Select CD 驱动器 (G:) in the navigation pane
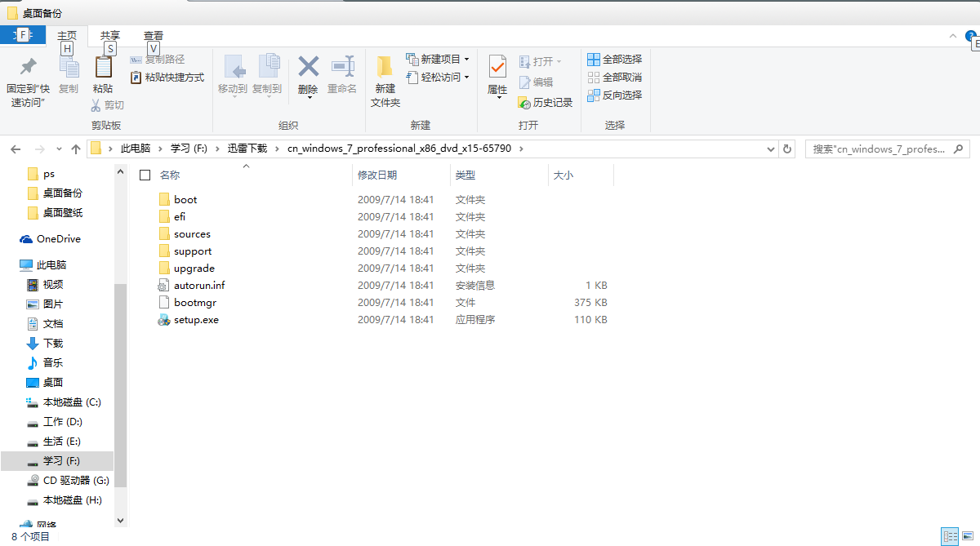 point(76,481)
